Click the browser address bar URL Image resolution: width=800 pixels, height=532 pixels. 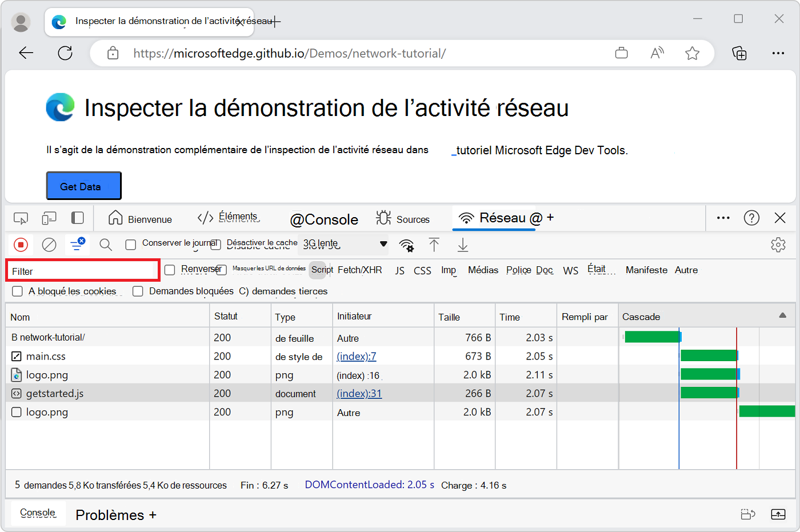click(x=290, y=53)
